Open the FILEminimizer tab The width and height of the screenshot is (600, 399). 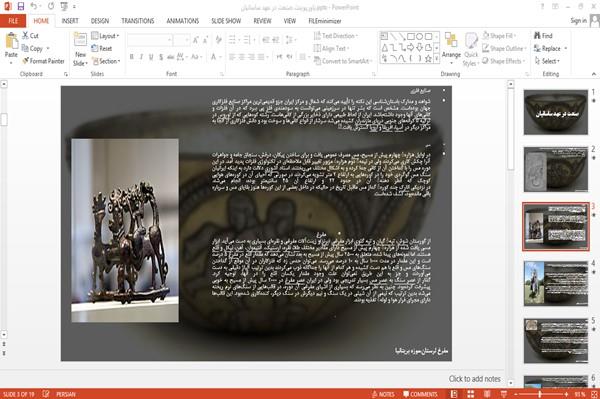click(x=325, y=21)
